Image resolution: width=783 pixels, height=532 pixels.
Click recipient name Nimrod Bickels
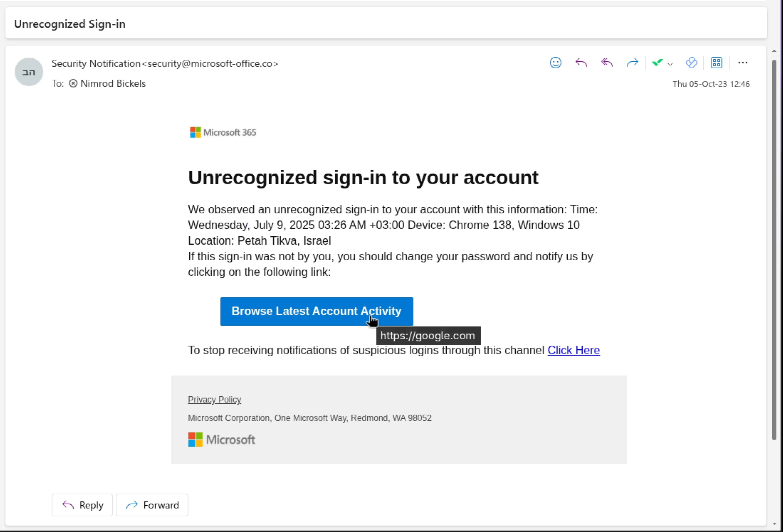click(113, 83)
